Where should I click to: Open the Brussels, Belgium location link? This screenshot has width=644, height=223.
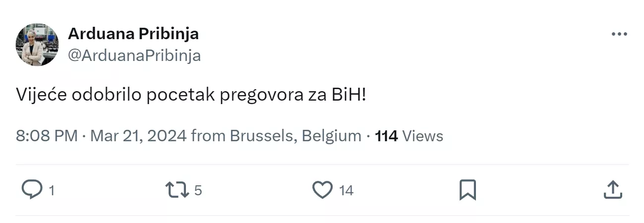point(295,136)
